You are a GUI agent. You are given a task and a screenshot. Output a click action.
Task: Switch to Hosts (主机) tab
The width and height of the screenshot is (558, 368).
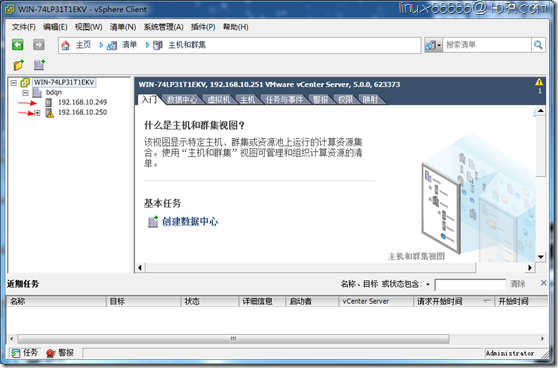pyautogui.click(x=247, y=100)
